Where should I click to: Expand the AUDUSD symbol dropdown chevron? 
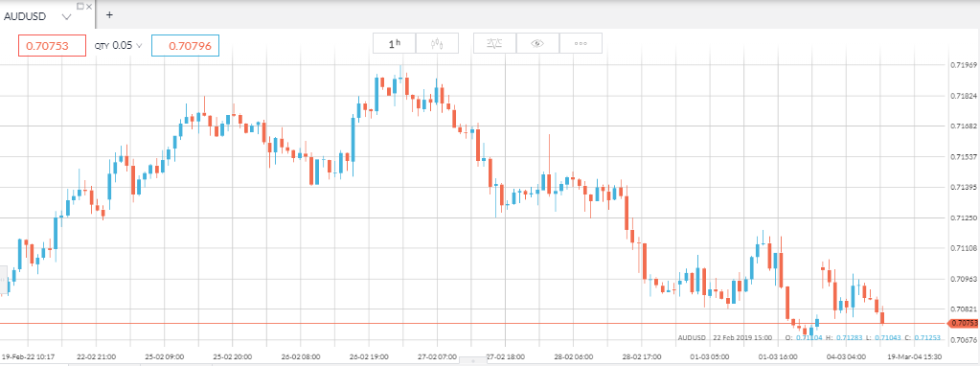click(67, 17)
